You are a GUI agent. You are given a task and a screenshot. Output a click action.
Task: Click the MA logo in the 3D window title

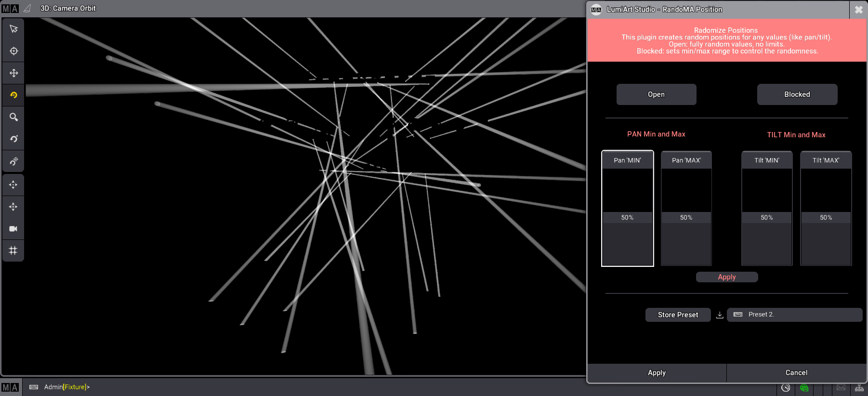[x=10, y=9]
